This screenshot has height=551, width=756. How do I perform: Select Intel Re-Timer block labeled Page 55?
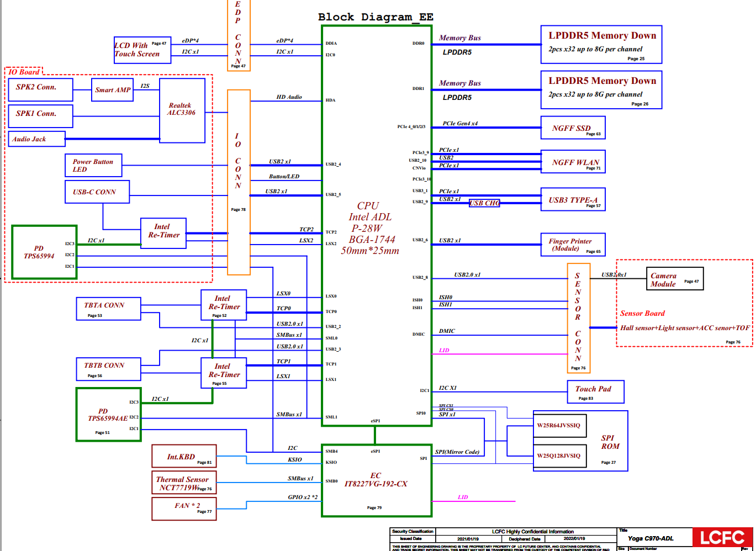[x=224, y=373]
